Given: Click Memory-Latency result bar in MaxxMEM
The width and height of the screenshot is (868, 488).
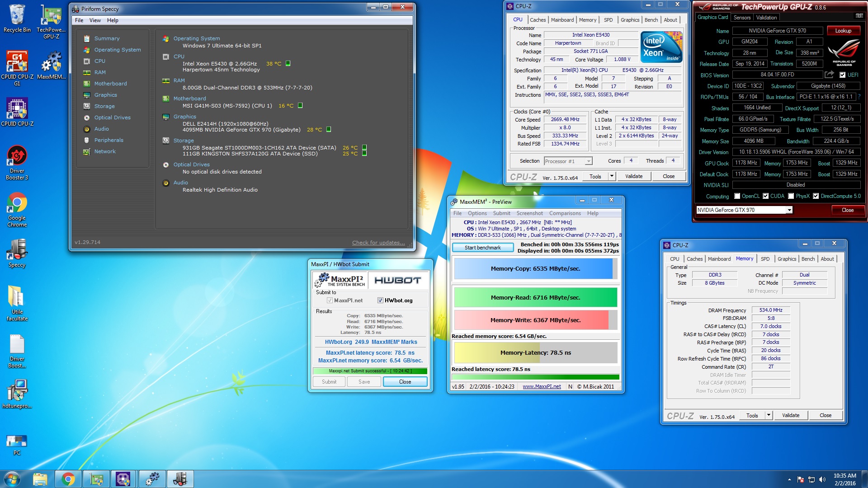Looking at the screenshot, I should (535, 353).
